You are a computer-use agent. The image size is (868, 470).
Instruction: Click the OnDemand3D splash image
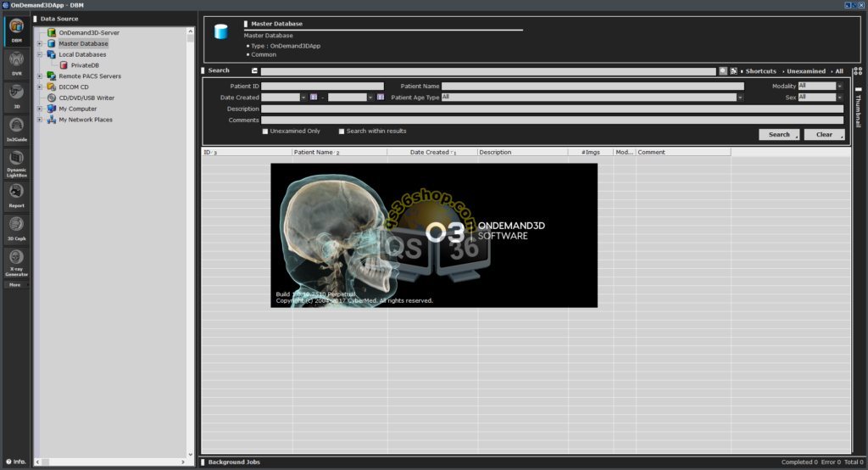point(434,236)
